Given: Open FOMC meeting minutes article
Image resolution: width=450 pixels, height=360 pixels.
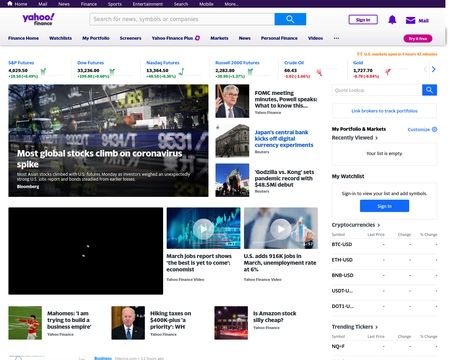Looking at the screenshot, I should (x=286, y=99).
